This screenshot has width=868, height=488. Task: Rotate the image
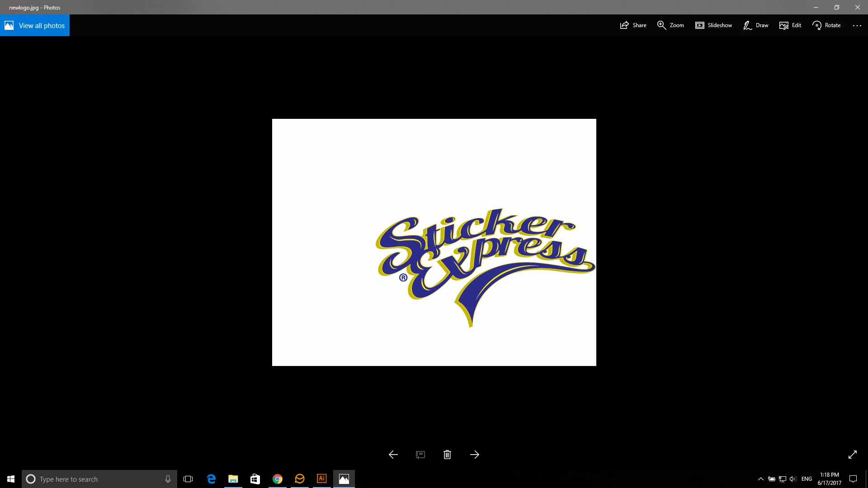pos(826,25)
